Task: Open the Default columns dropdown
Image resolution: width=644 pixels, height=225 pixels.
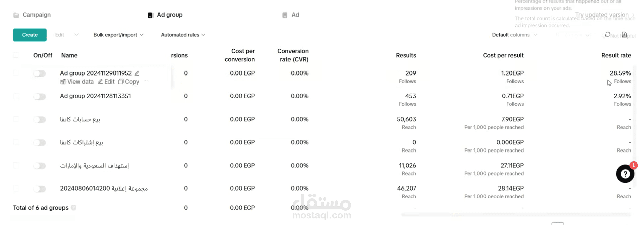Action: [514, 35]
